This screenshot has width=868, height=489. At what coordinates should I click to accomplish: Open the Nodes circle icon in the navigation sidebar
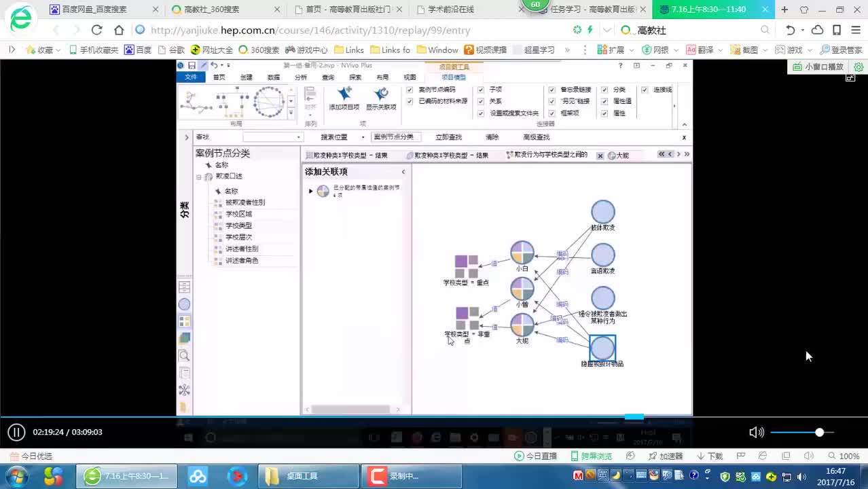tap(184, 304)
